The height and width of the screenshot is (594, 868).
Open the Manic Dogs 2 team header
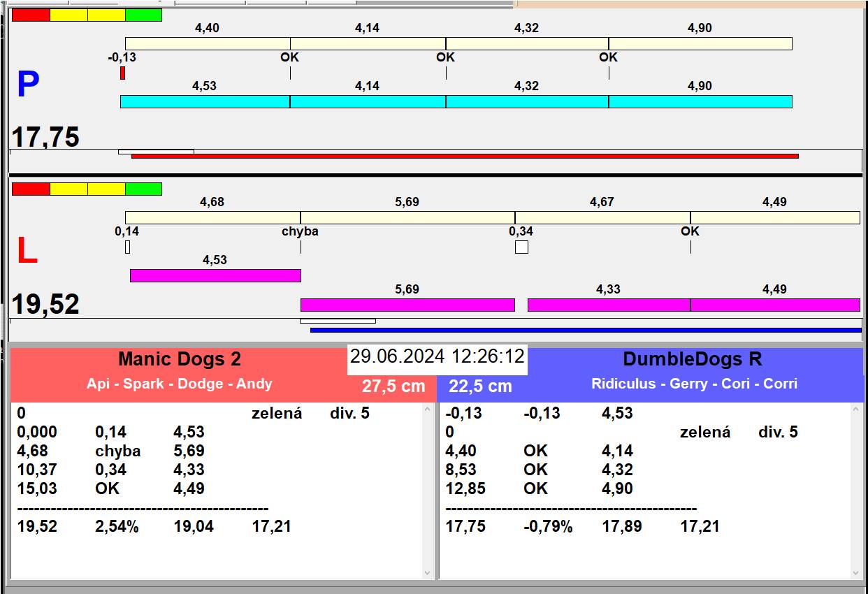click(180, 359)
